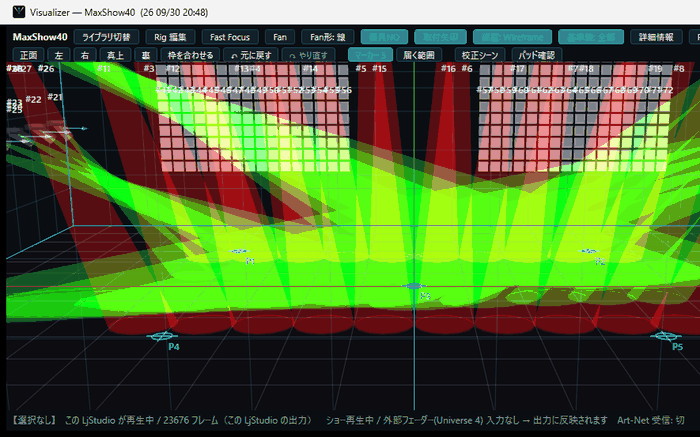Click the Visualizer app icon in title bar
This screenshot has width=700, height=437.
point(19,12)
